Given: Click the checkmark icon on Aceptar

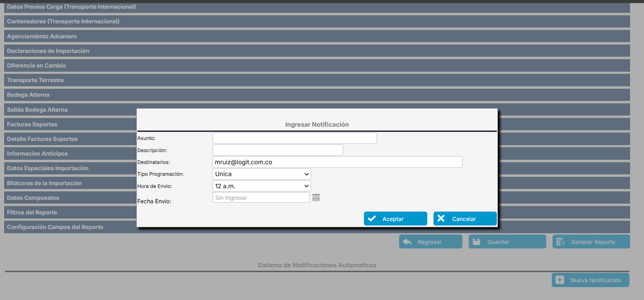Looking at the screenshot, I should click(372, 219).
